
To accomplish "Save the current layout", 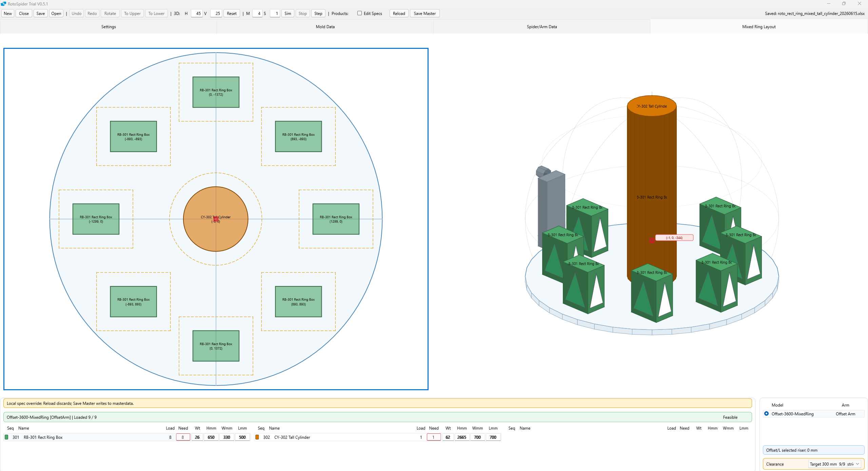I will point(41,14).
